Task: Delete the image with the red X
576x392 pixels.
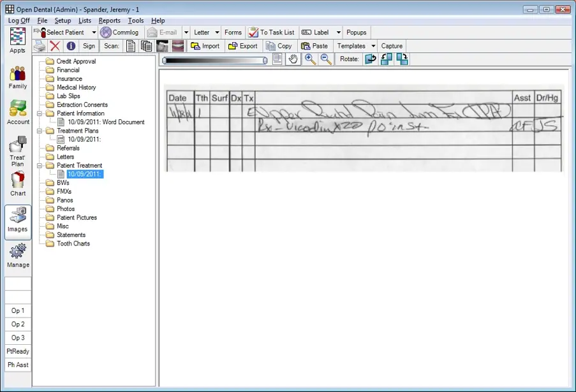Action: coord(55,45)
